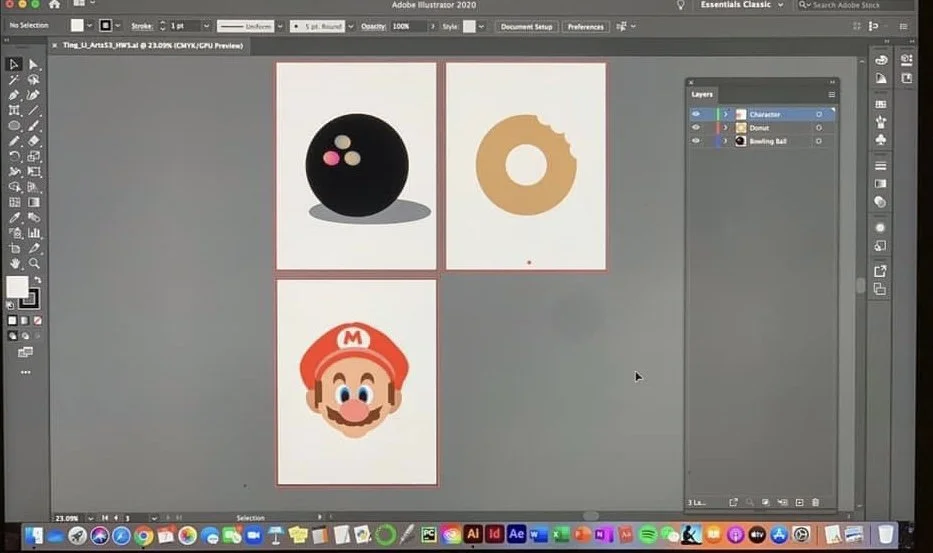
Task: Select the Line Segment tool
Action: [x=33, y=110]
